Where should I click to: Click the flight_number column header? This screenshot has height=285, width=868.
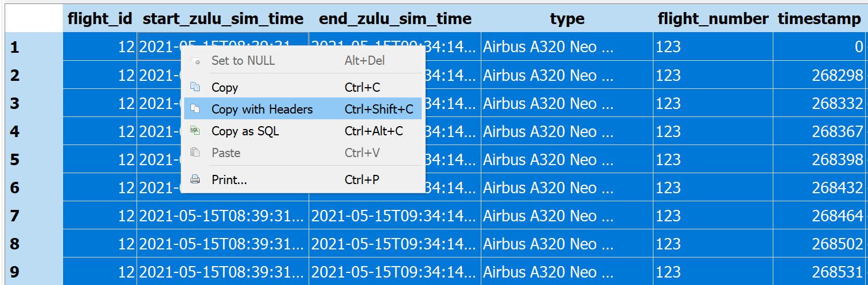[x=713, y=19]
